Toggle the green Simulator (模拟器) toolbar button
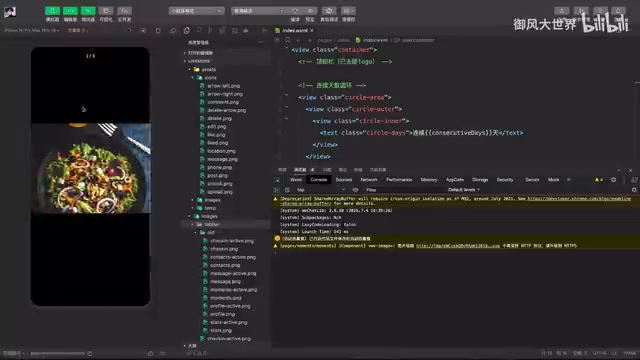 click(x=52, y=11)
